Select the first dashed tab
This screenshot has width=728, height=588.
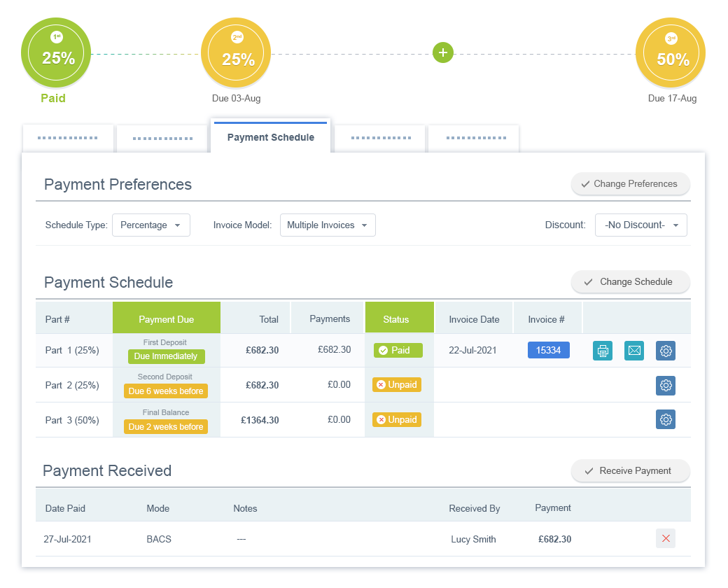point(68,137)
